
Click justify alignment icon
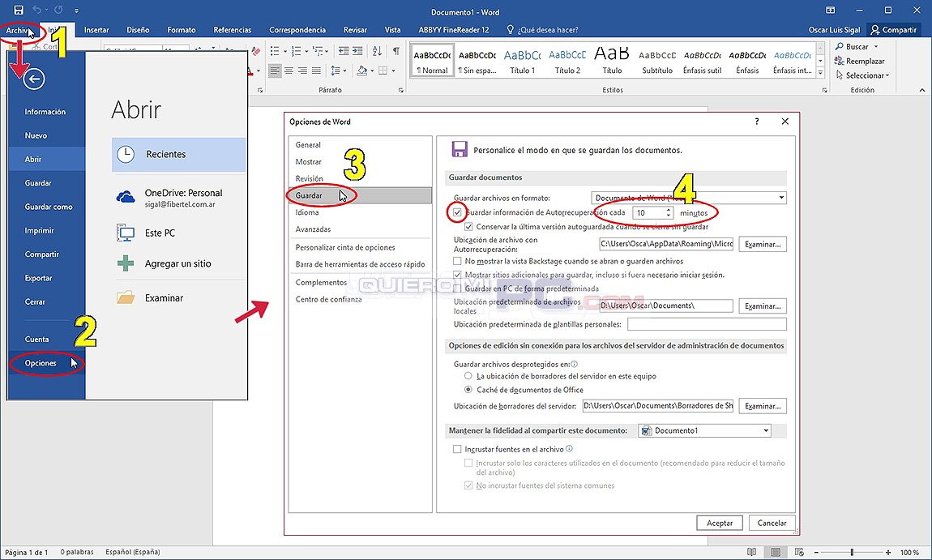(x=315, y=71)
